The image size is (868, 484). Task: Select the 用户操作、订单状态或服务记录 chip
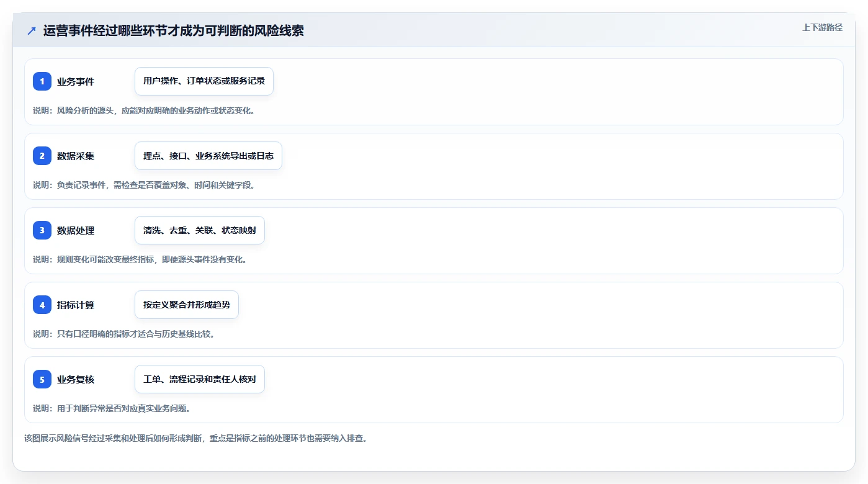coord(204,81)
